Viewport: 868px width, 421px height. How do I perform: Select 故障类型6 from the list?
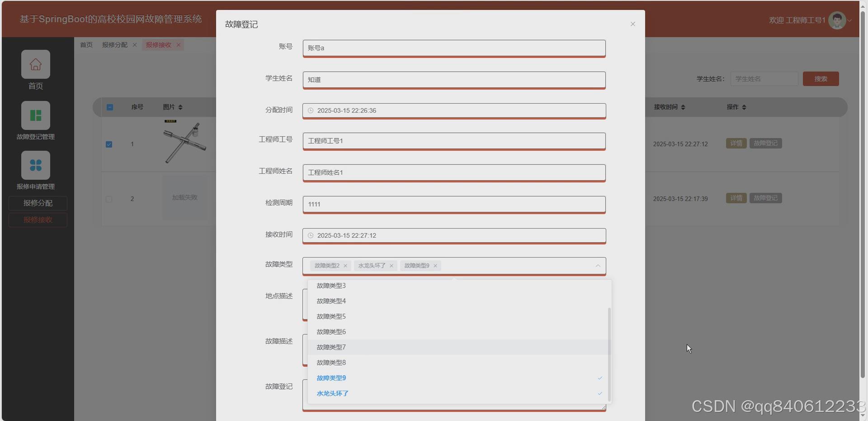click(x=458, y=332)
